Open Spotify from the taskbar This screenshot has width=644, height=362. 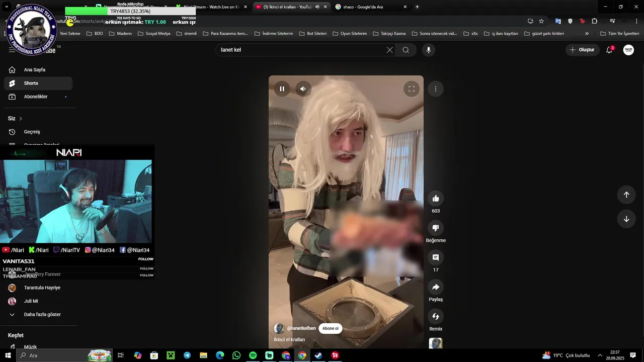[253, 355]
